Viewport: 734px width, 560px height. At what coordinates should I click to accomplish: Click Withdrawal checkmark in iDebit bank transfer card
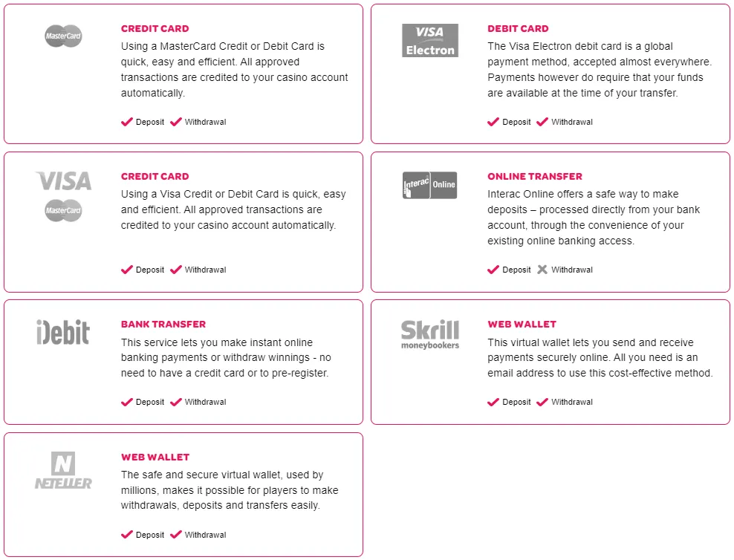(176, 402)
